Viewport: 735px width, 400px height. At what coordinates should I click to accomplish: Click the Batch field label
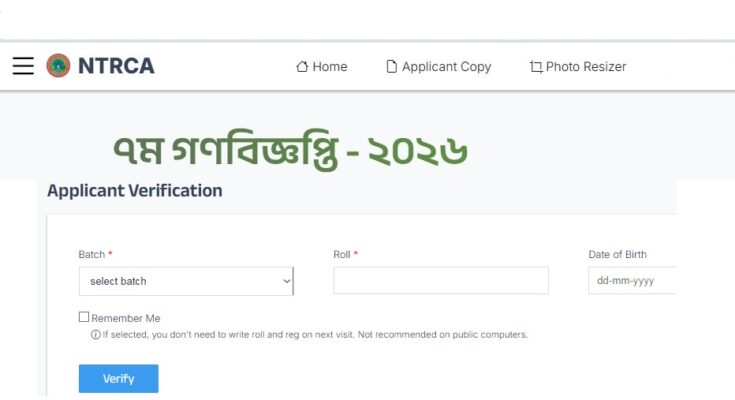click(91, 255)
